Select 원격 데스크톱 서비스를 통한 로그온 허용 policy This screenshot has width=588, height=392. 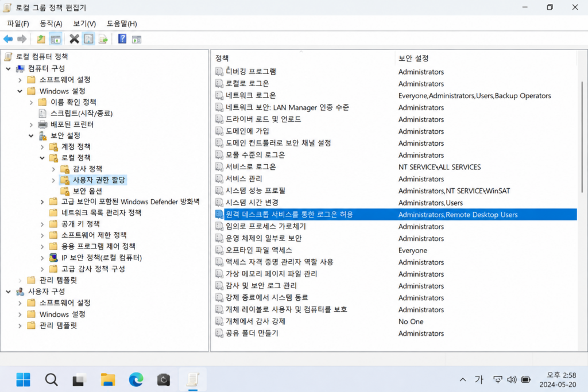pyautogui.click(x=289, y=214)
